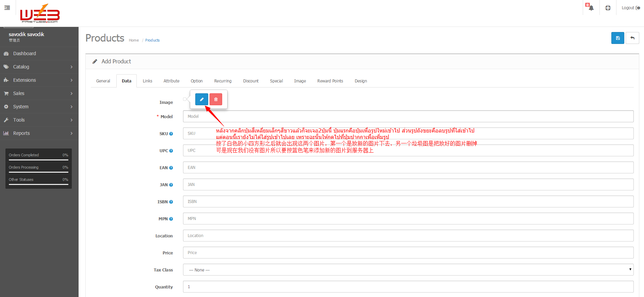
Task: Click the Dashboard gauge icon in the sidebar
Action: (x=6, y=53)
